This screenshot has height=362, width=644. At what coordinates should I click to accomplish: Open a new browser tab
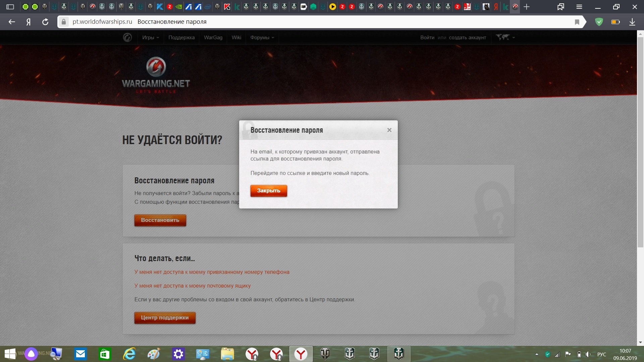point(527,7)
